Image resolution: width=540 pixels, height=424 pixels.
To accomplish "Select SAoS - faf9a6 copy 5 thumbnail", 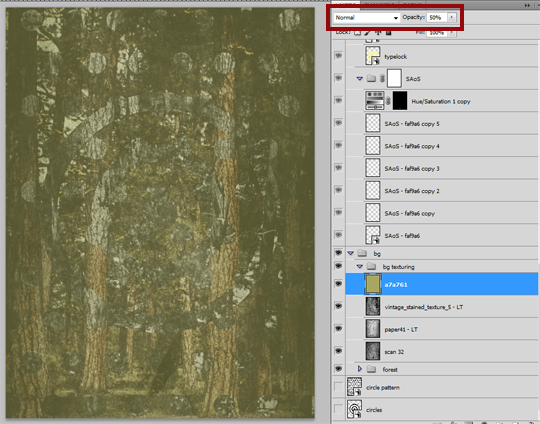I will pyautogui.click(x=373, y=123).
